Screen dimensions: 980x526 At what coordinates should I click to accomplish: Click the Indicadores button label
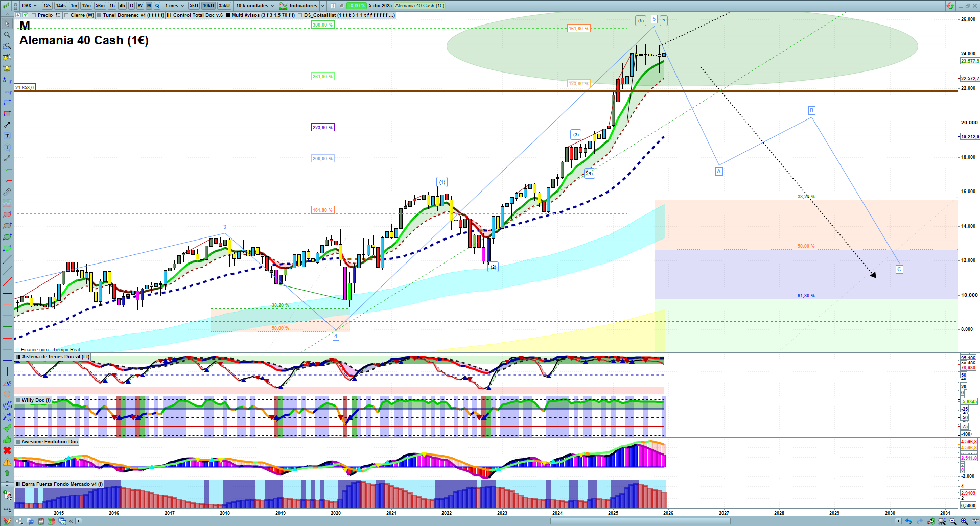click(x=304, y=6)
